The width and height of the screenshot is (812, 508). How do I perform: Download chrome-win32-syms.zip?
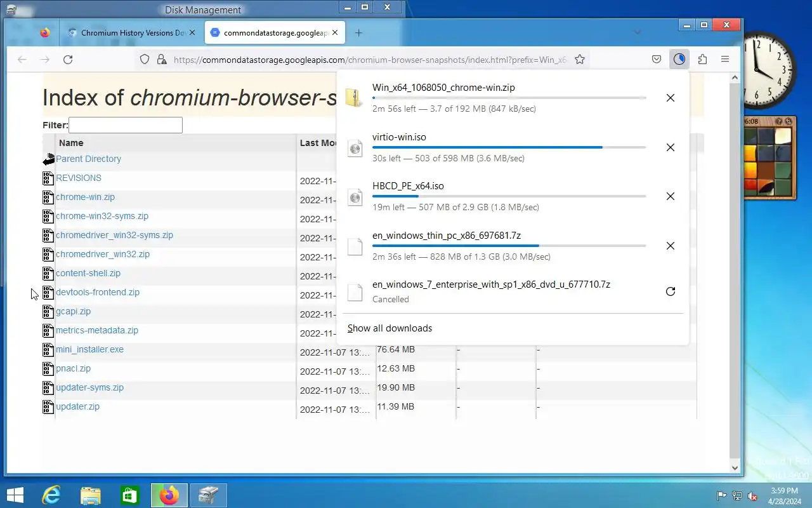point(102,216)
